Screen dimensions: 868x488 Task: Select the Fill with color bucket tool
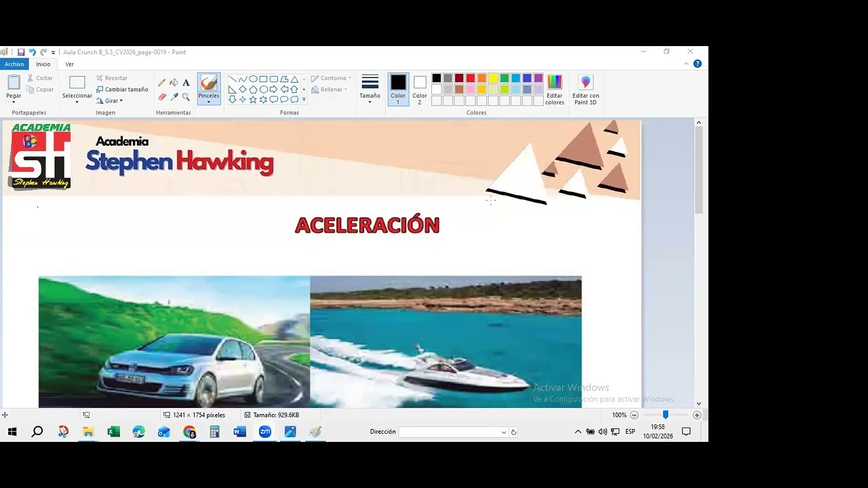point(174,83)
